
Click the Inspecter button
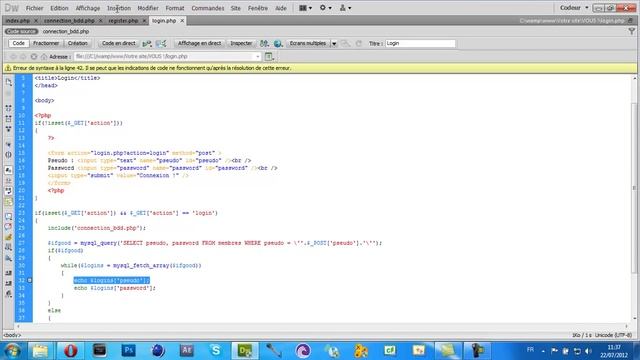pos(241,43)
